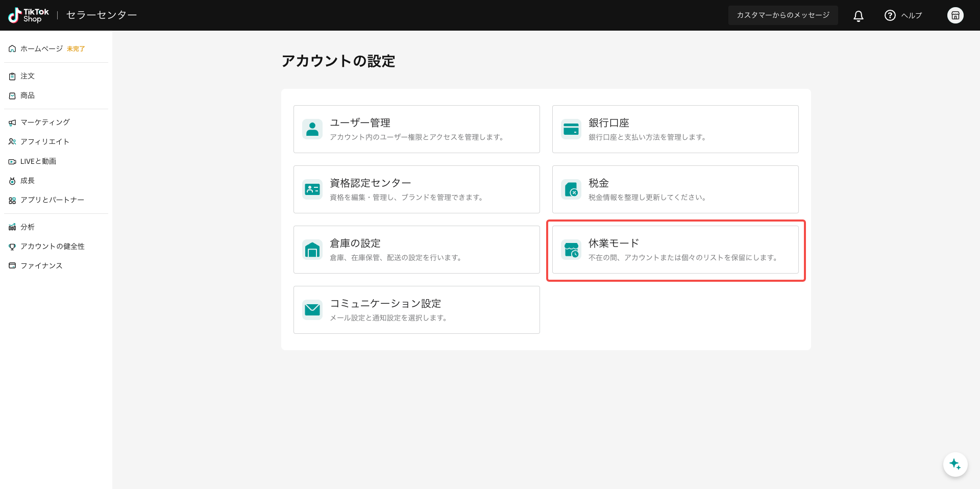Click the セラーセンター header text
The image size is (980, 489).
coord(102,15)
